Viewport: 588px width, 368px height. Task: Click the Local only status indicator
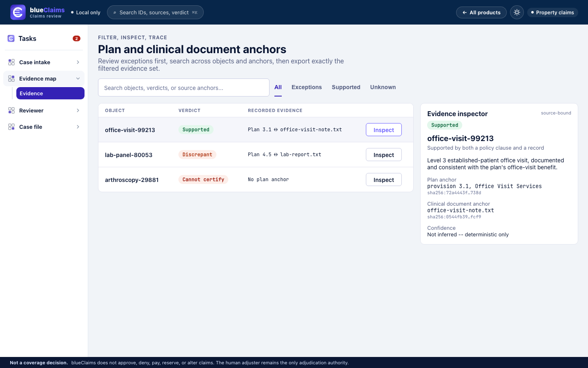tap(85, 12)
